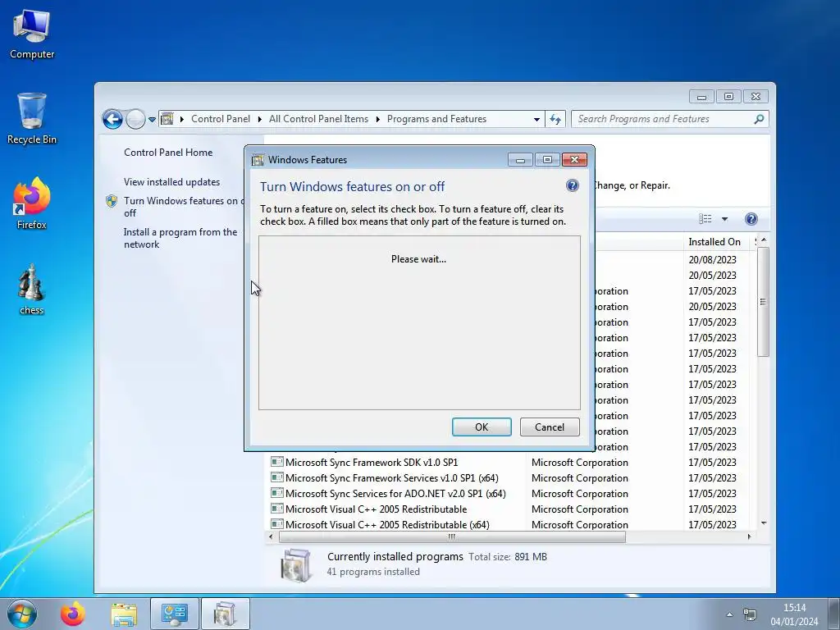Click the horizontal scrollbar left arrow

(271, 536)
